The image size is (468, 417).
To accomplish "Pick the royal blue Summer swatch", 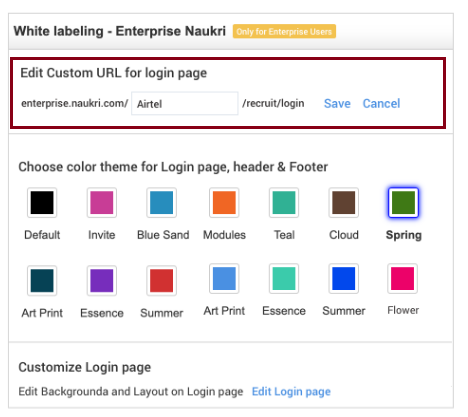I will [x=343, y=278].
